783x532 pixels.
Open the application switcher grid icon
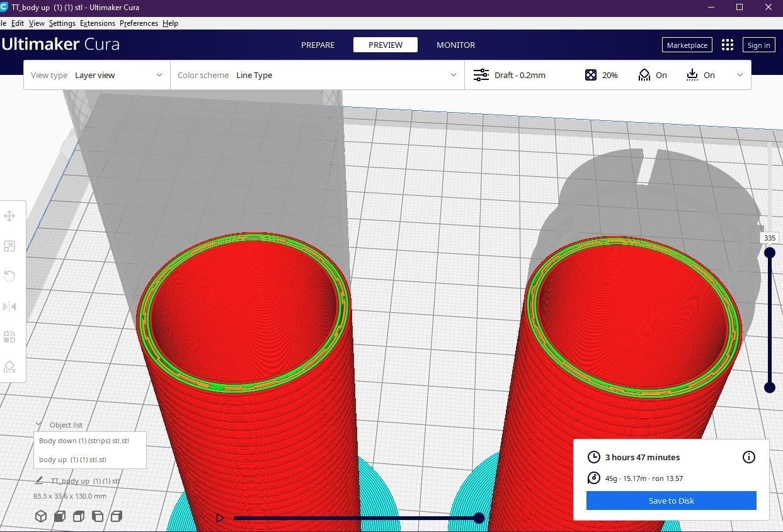tap(728, 45)
